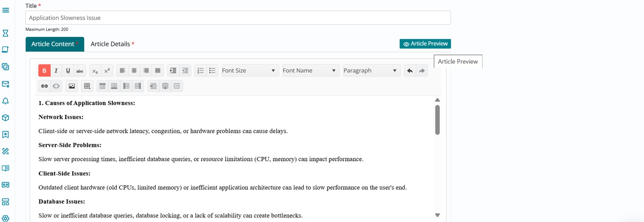Open the hamburger navigation menu
This screenshot has width=644, height=222.
click(6, 10)
